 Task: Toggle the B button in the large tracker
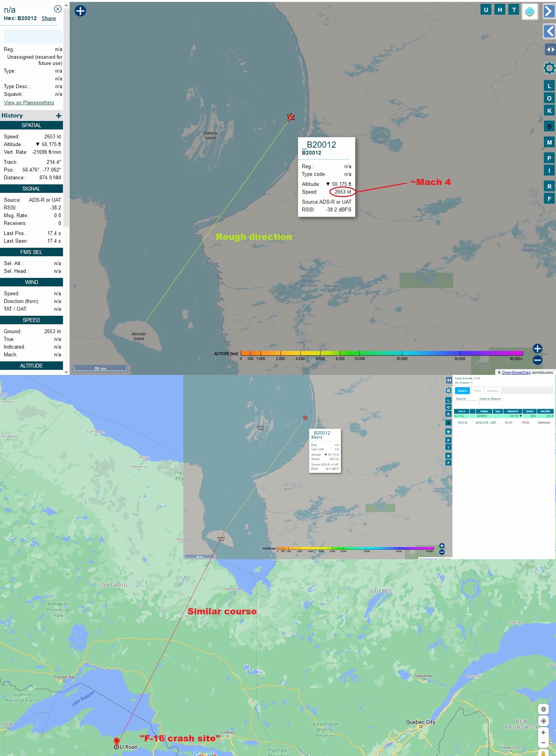[549, 126]
